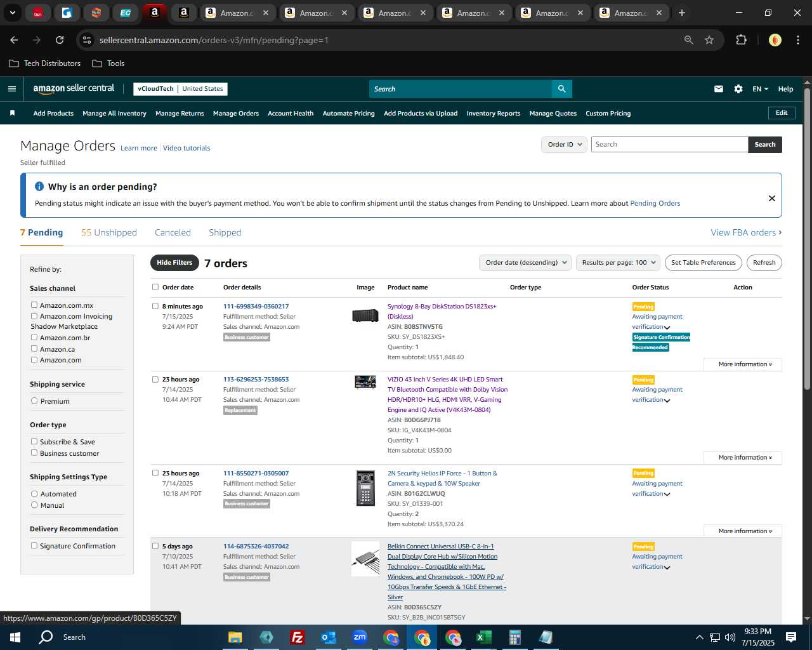812x650 pixels.
Task: Open Manage All Inventory menu item
Action: 114,114
